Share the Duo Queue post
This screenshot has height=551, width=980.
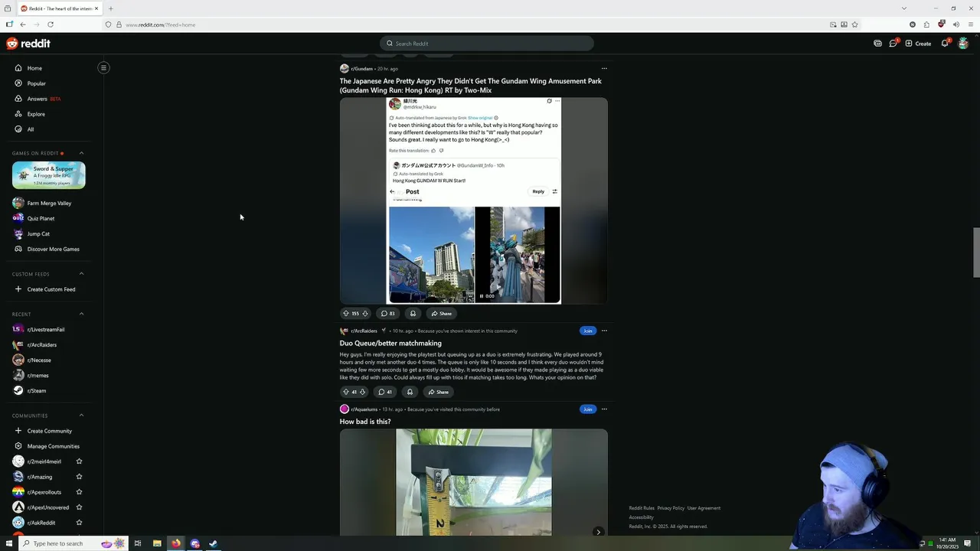pos(438,392)
